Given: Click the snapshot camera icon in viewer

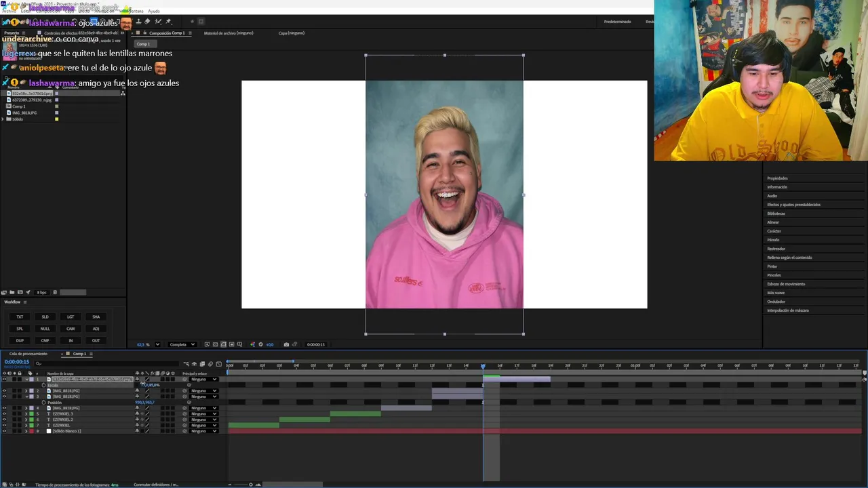Looking at the screenshot, I should (286, 344).
